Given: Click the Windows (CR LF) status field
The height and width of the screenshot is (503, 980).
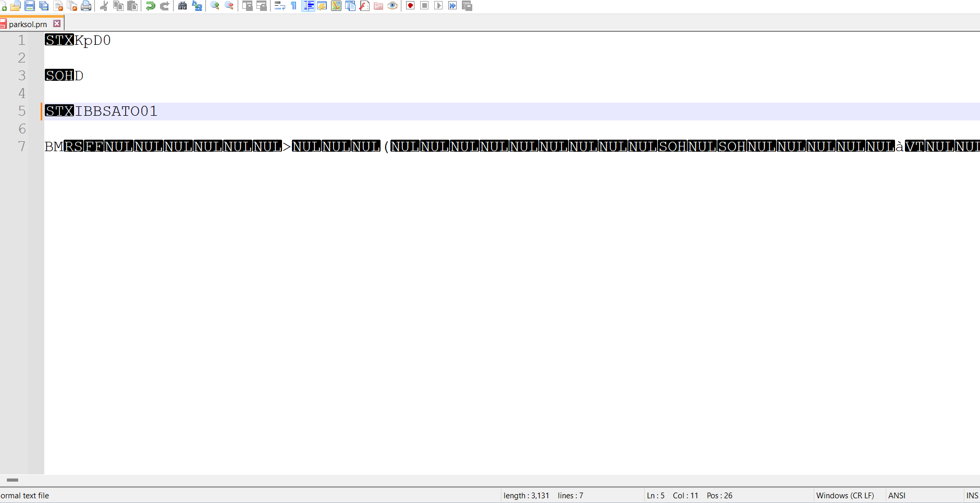Looking at the screenshot, I should [845, 496].
